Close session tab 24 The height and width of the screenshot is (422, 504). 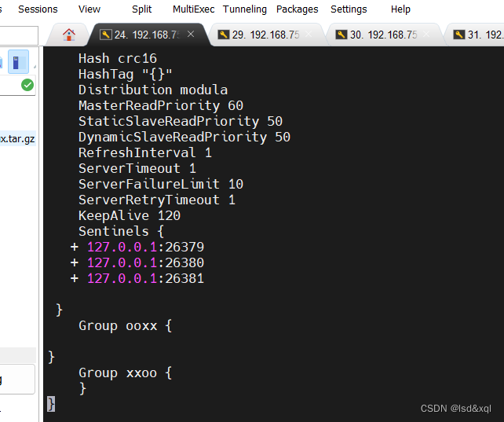(x=191, y=34)
